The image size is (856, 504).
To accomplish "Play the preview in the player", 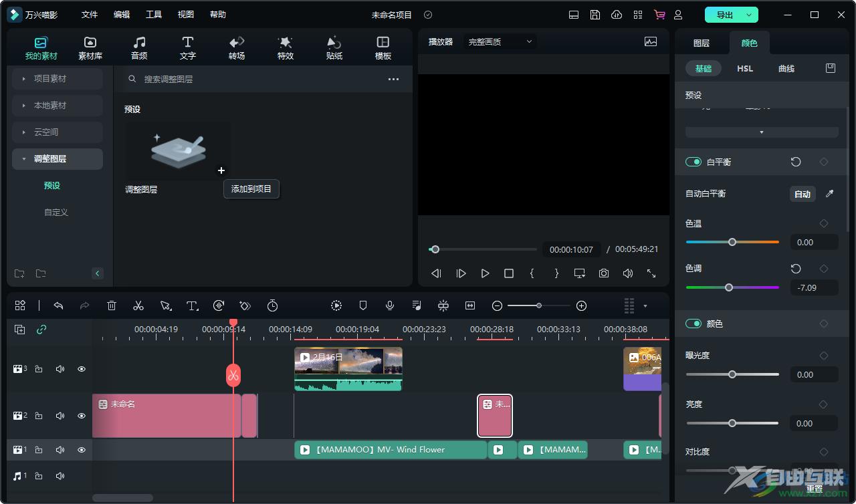I will click(x=485, y=273).
